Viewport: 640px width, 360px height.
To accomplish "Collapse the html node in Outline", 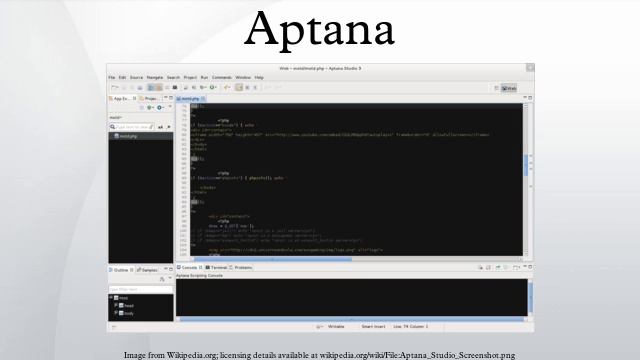I will point(111,298).
